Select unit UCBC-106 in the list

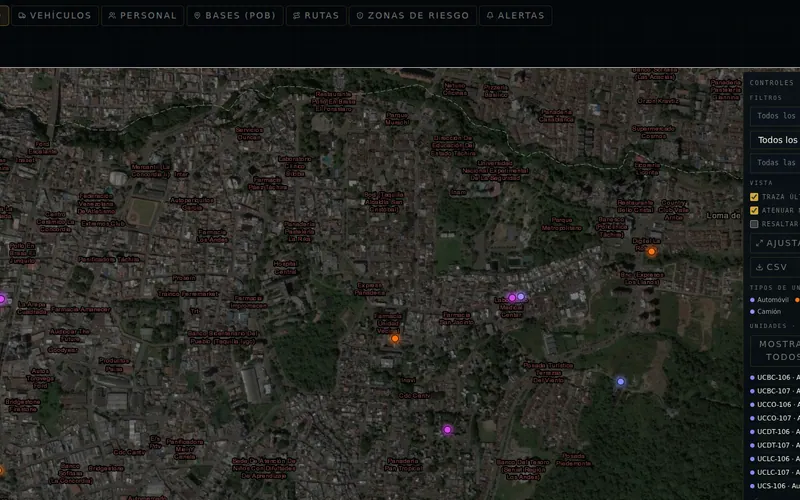[x=774, y=378]
